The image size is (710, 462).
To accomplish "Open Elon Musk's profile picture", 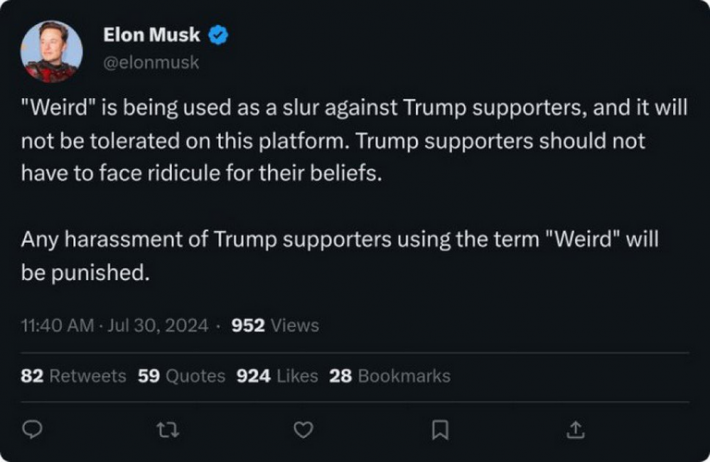I will click(52, 50).
